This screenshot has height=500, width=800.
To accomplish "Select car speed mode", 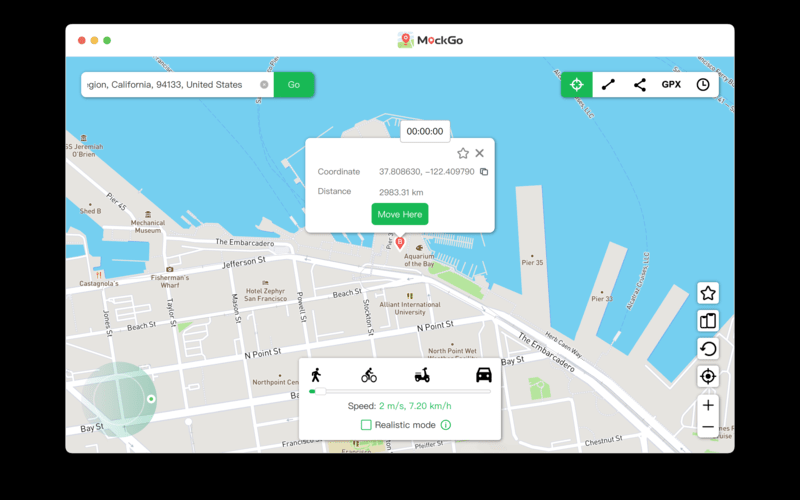I will point(484,375).
